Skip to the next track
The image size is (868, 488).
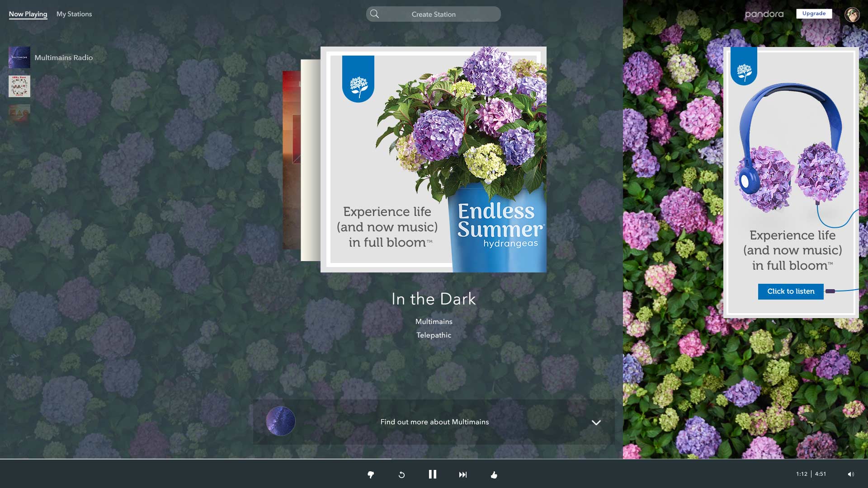(x=463, y=474)
